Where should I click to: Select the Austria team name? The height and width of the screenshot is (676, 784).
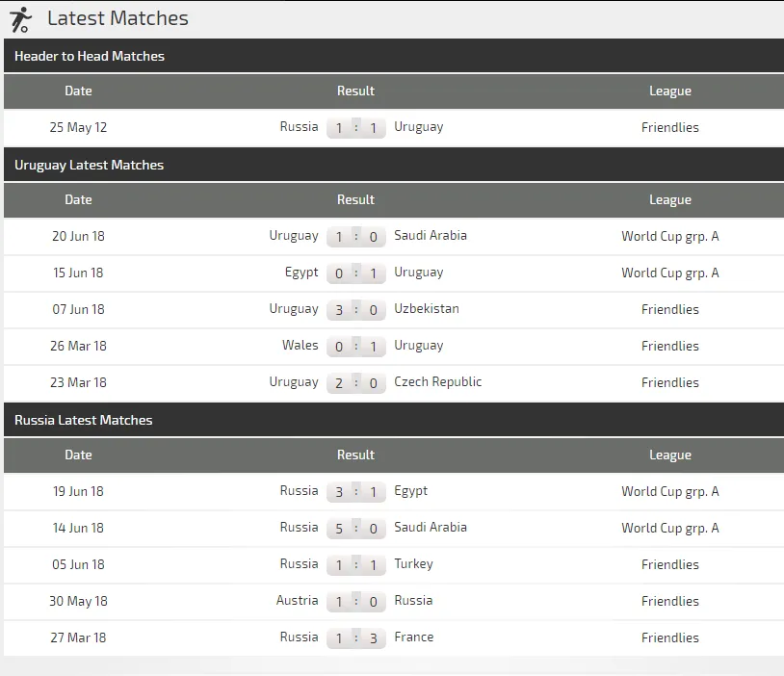click(x=297, y=601)
